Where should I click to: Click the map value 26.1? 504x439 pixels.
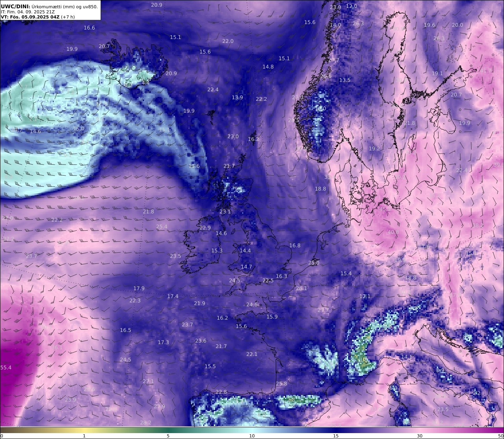pyautogui.click(x=302, y=289)
